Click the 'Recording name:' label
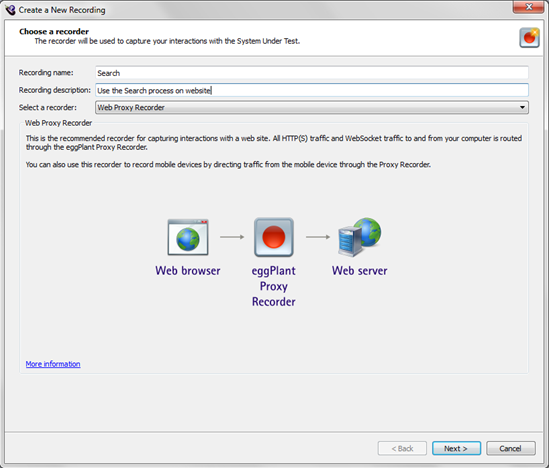549x468 pixels. click(x=46, y=72)
